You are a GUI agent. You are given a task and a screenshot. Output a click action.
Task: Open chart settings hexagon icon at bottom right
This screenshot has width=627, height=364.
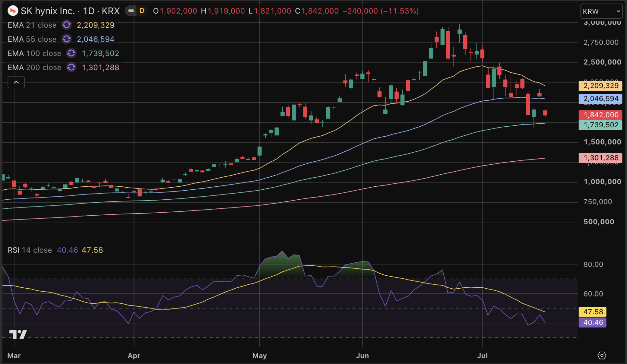(602, 356)
